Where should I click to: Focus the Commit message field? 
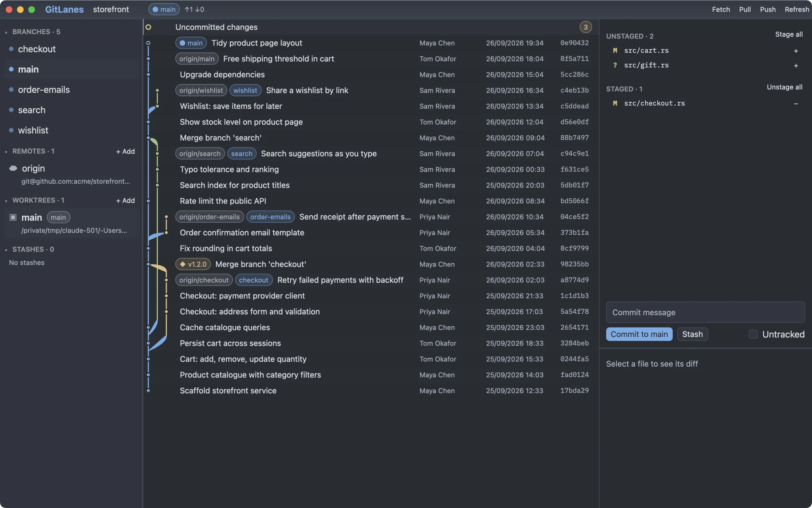(705, 312)
